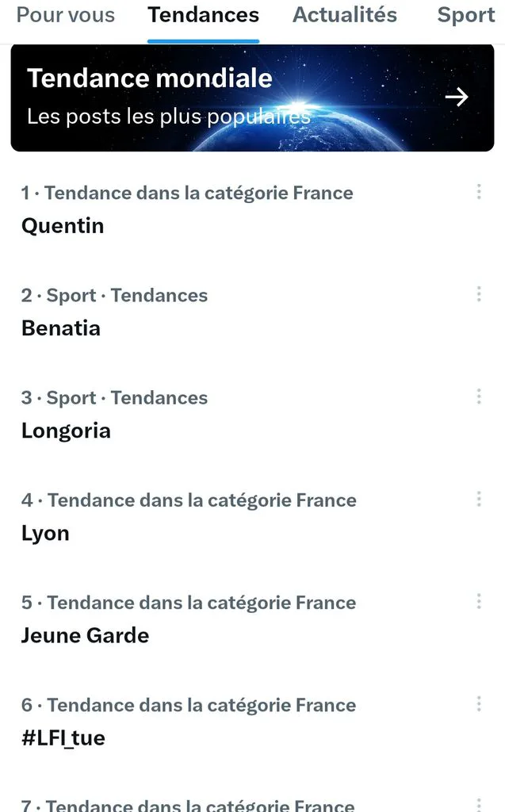Switch to the Pour vous tab
This screenshot has width=505, height=812.
pyautogui.click(x=66, y=15)
